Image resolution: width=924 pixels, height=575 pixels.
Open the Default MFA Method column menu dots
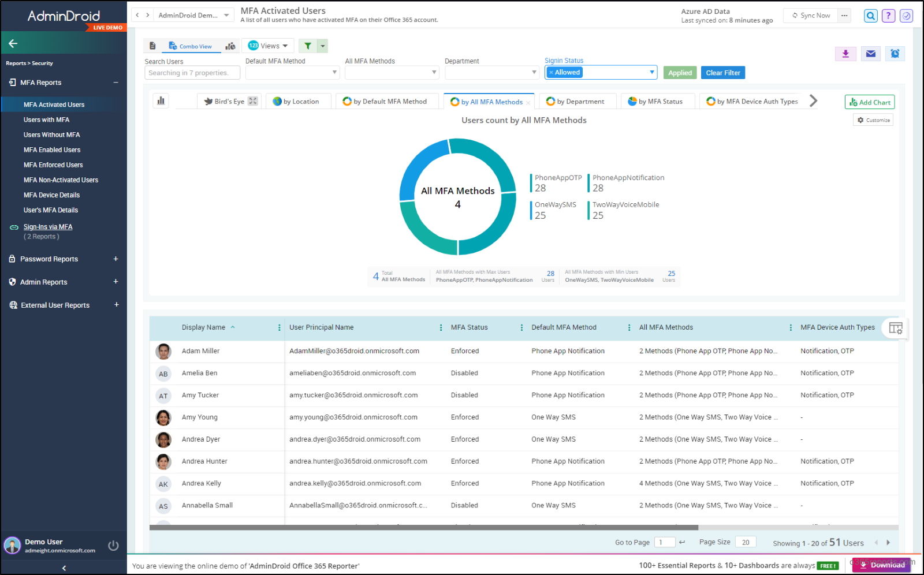point(629,327)
